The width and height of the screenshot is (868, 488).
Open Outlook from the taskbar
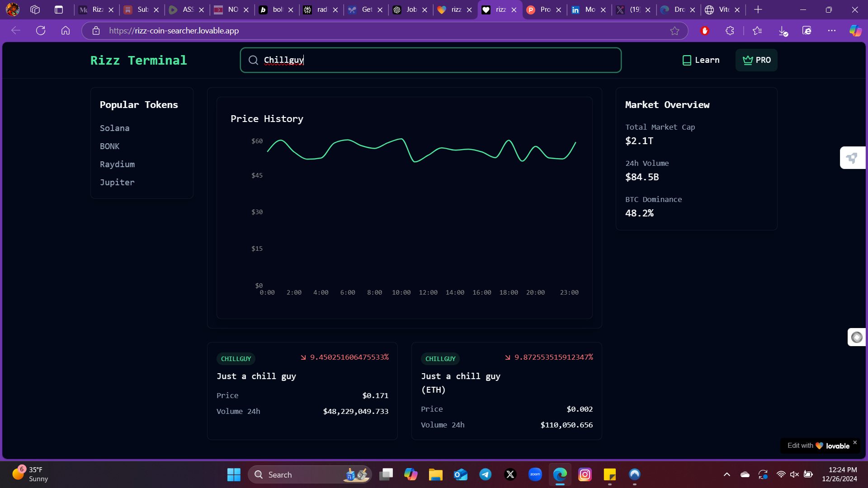point(461,474)
